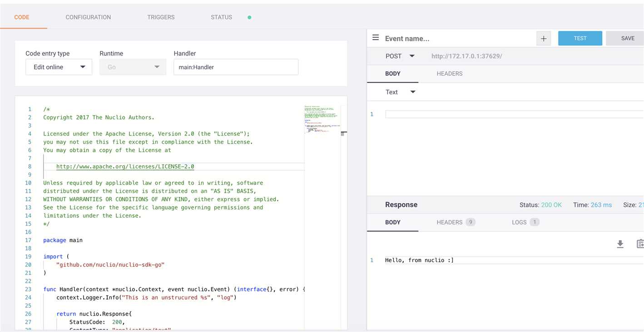Viewport: 644px width, 332px height.
Task: Click the code editor vertical scrollbar
Action: pos(344,133)
